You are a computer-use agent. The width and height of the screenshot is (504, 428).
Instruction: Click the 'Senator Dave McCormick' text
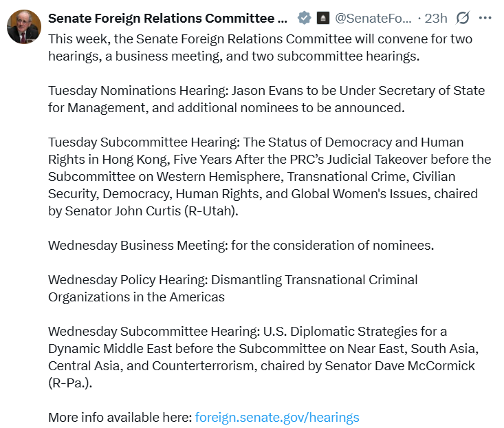pyautogui.click(x=400, y=366)
